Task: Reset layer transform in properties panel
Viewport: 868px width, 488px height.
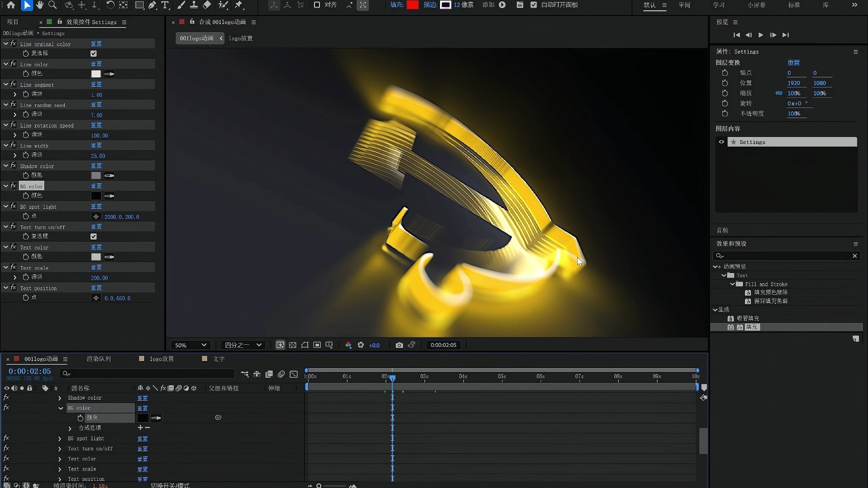Action: (793, 63)
